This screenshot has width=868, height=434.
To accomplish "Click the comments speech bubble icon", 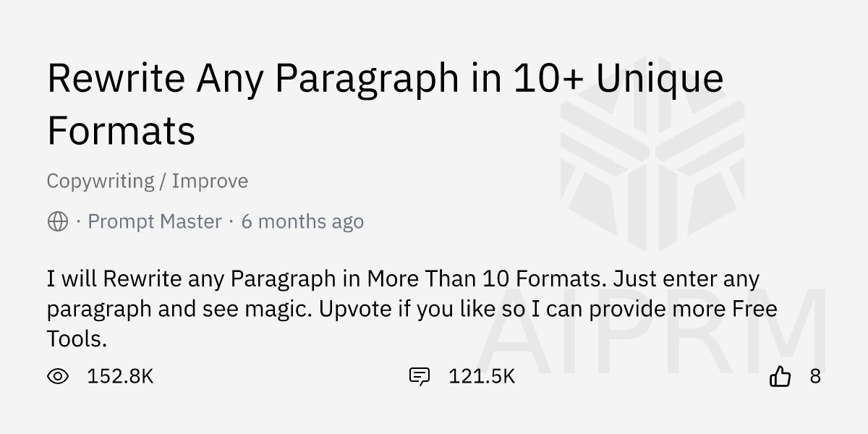I will point(419,376).
